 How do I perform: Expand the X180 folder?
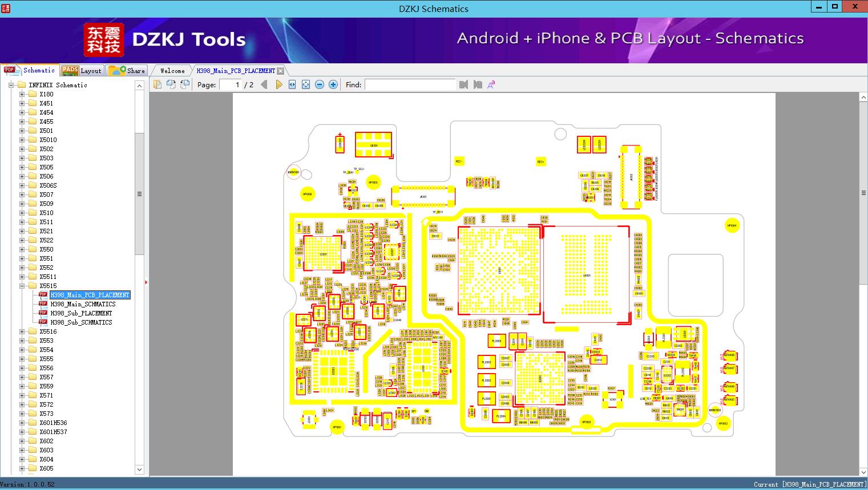point(22,94)
